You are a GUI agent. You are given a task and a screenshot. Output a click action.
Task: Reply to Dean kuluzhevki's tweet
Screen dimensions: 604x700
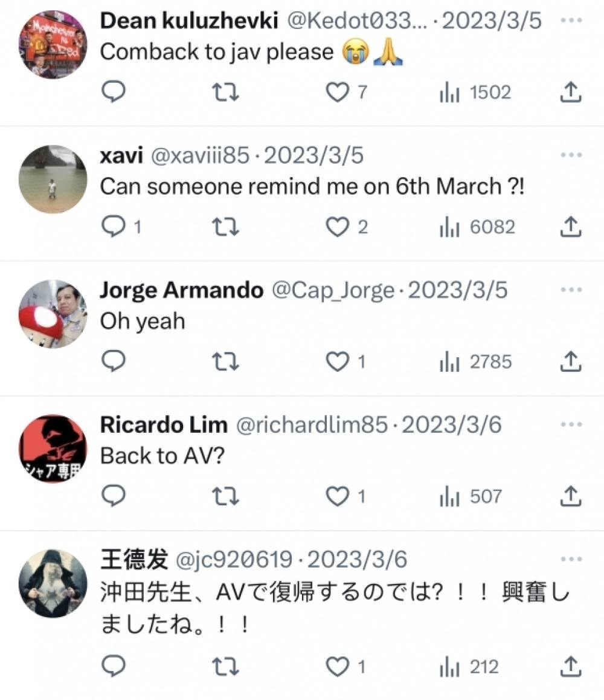(x=114, y=91)
